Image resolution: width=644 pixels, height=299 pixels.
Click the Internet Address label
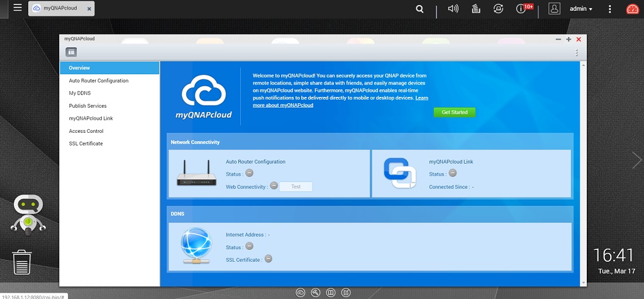(246, 235)
